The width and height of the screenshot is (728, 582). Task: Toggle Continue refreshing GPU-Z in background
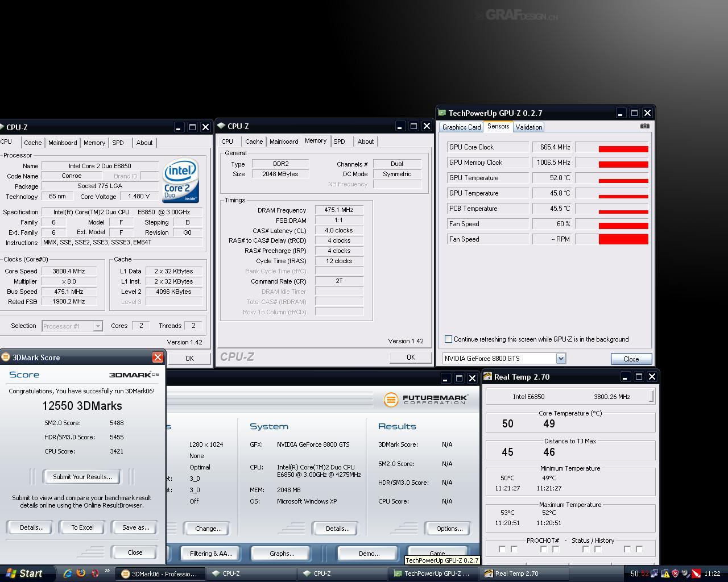point(448,339)
